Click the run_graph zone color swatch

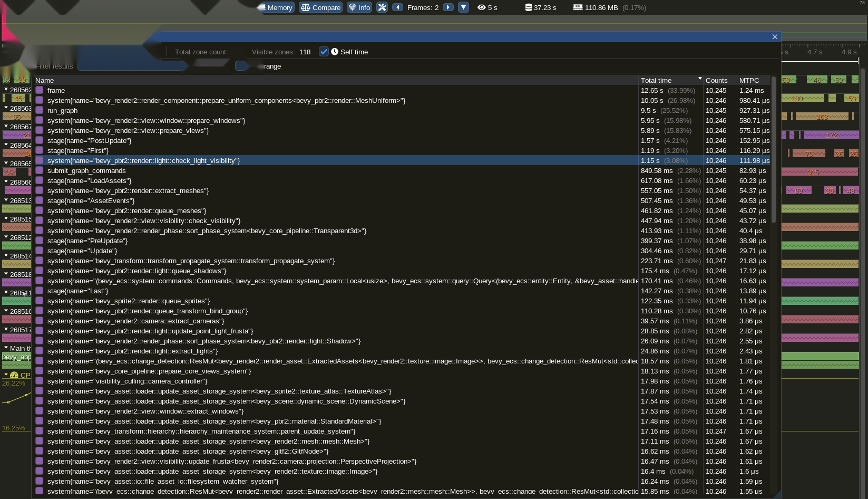40,110
